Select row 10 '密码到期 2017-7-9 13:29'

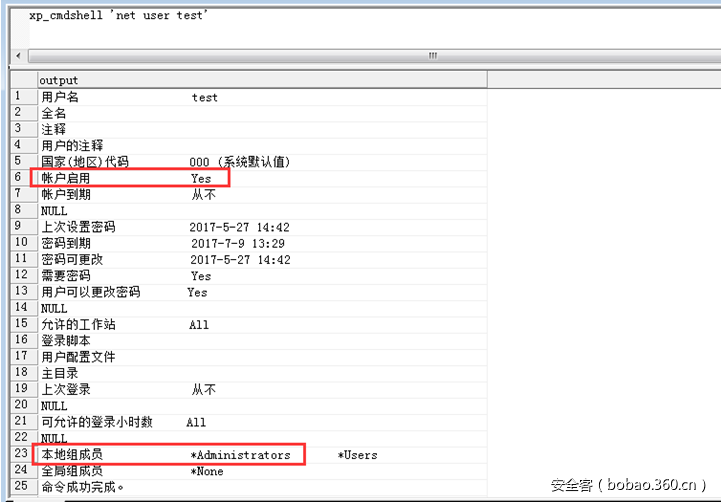(x=262, y=243)
